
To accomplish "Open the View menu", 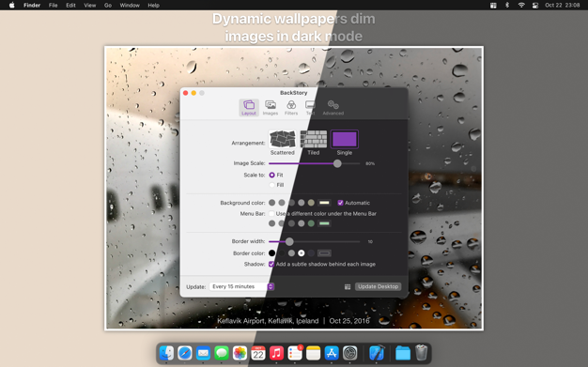I will (90, 6).
